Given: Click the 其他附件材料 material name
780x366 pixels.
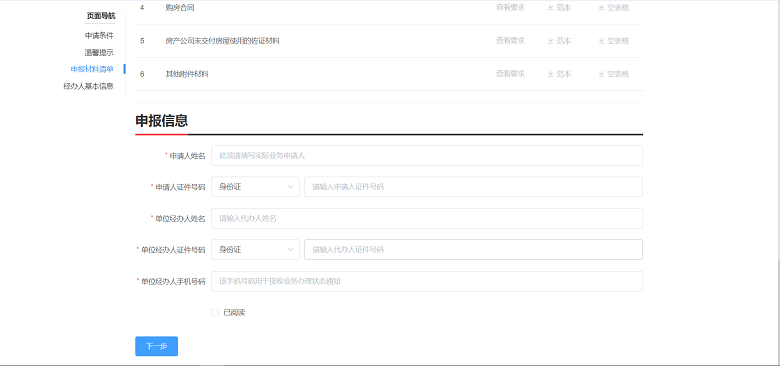Looking at the screenshot, I should 187,74.
